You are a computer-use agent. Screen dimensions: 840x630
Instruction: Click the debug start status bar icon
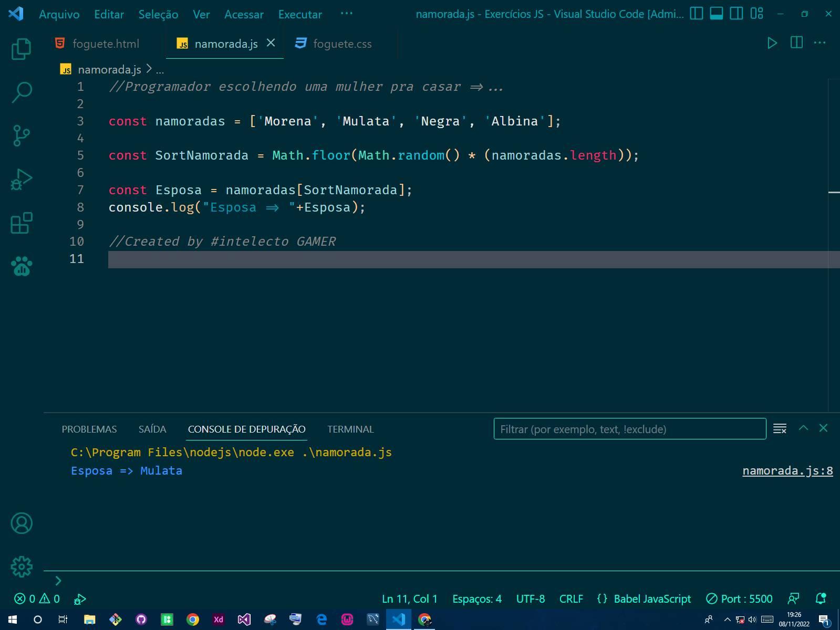tap(79, 598)
